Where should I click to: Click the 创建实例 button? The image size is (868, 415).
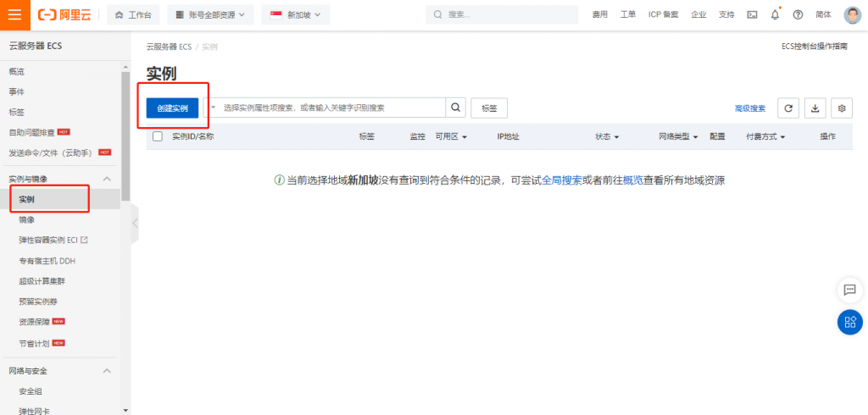pos(172,108)
